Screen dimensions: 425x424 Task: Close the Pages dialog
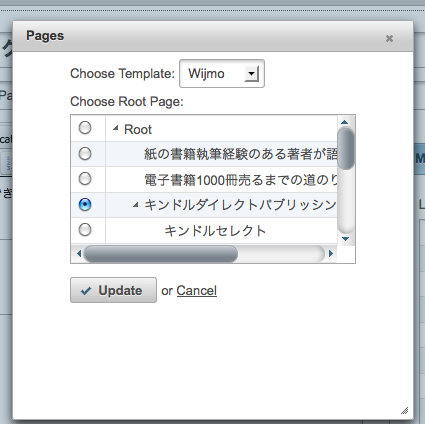(x=389, y=39)
